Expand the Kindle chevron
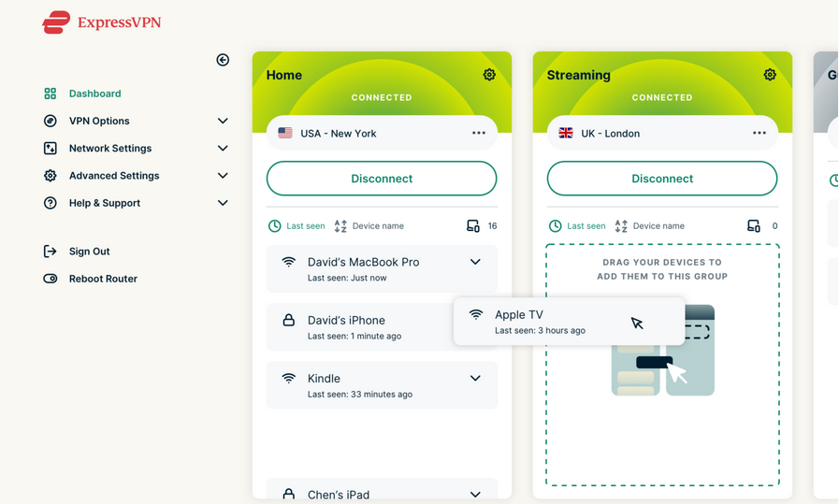This screenshot has width=839, height=504. pos(475,379)
